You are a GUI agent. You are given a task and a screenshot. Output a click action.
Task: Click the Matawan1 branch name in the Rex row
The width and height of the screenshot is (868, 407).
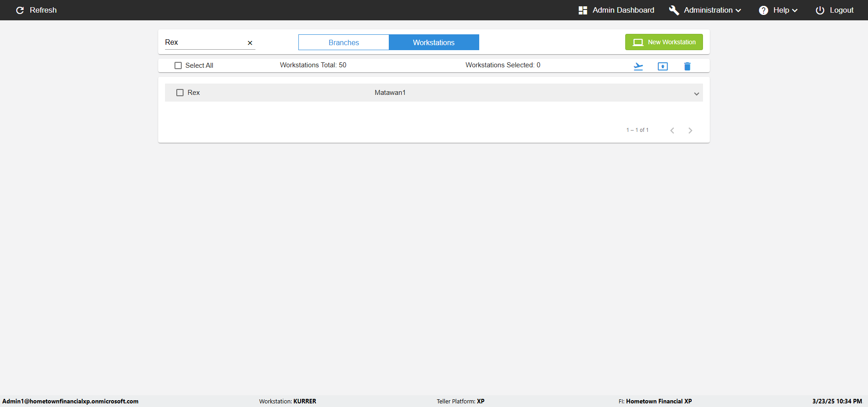(x=390, y=93)
